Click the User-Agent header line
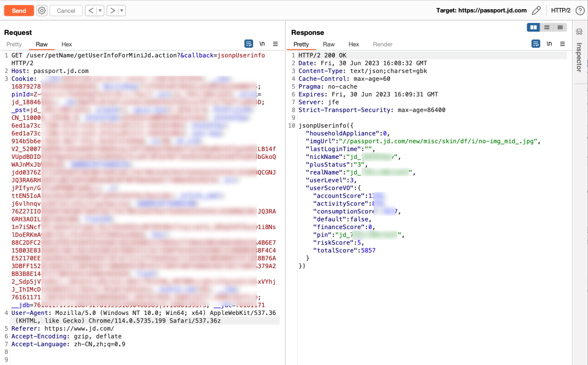The image size is (588, 365). (144, 317)
